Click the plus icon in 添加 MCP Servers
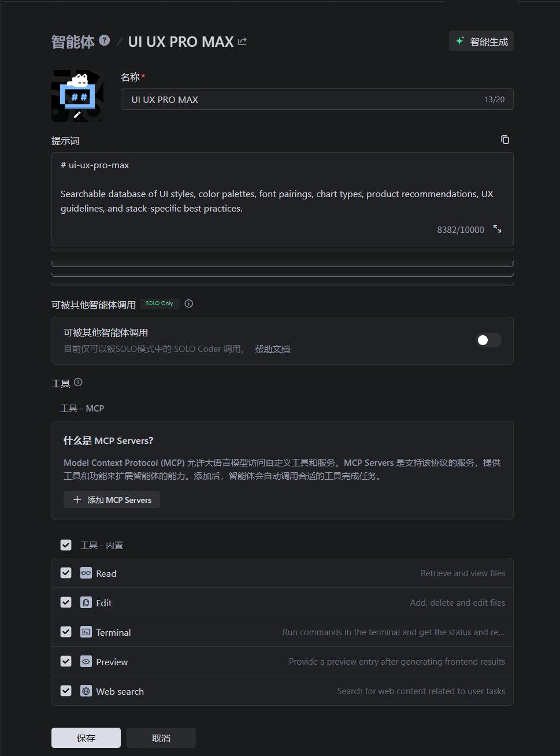 point(77,499)
